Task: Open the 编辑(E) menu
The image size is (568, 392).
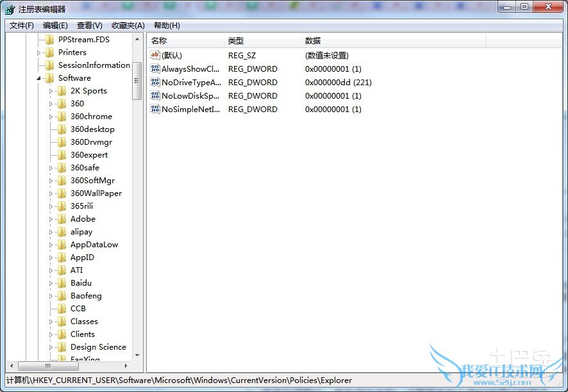Action: pos(55,26)
